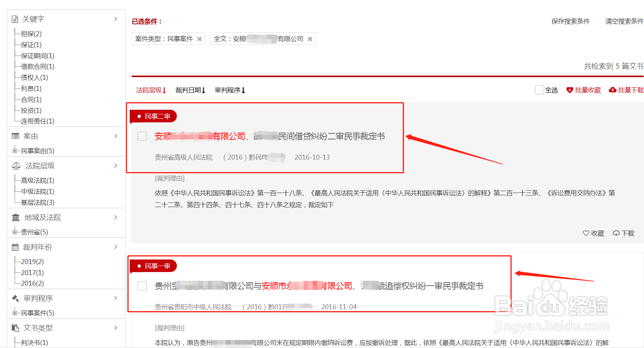Click the 地域及法院 building icon
Screen dimensions: 644x348
pyautogui.click(x=16, y=217)
